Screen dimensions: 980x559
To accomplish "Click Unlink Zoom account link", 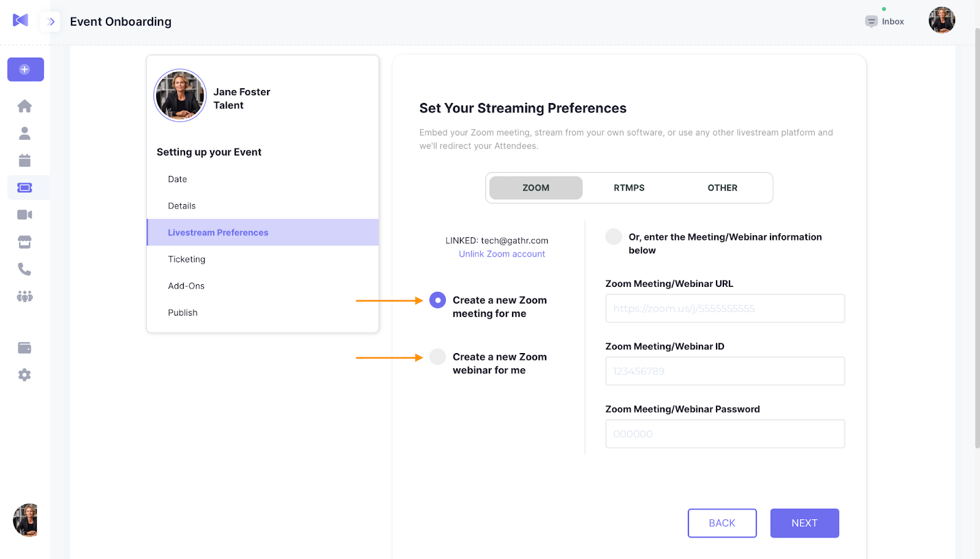I will 502,254.
